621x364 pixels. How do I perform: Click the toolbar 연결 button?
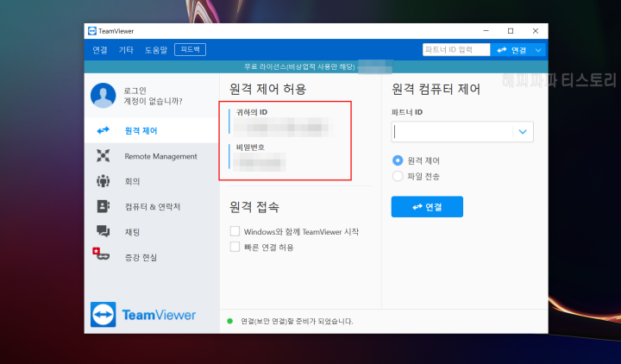click(511, 50)
